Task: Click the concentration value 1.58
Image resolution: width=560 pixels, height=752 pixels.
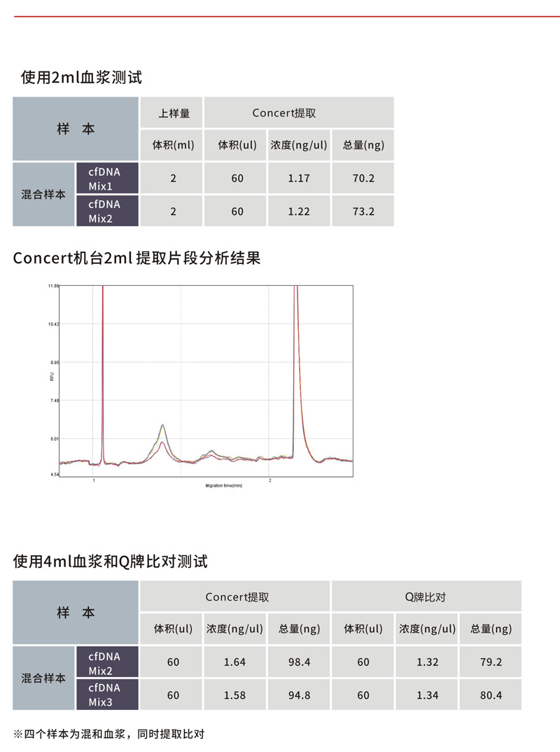Action: pos(235,695)
